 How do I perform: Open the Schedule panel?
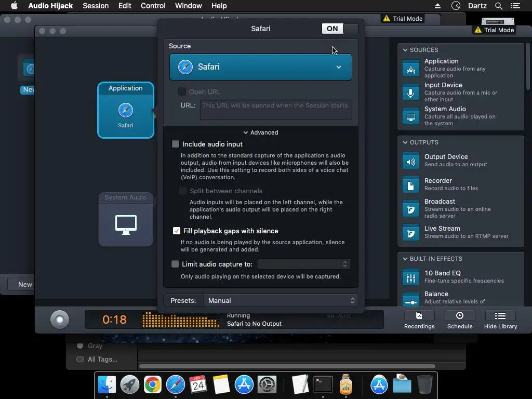click(460, 320)
